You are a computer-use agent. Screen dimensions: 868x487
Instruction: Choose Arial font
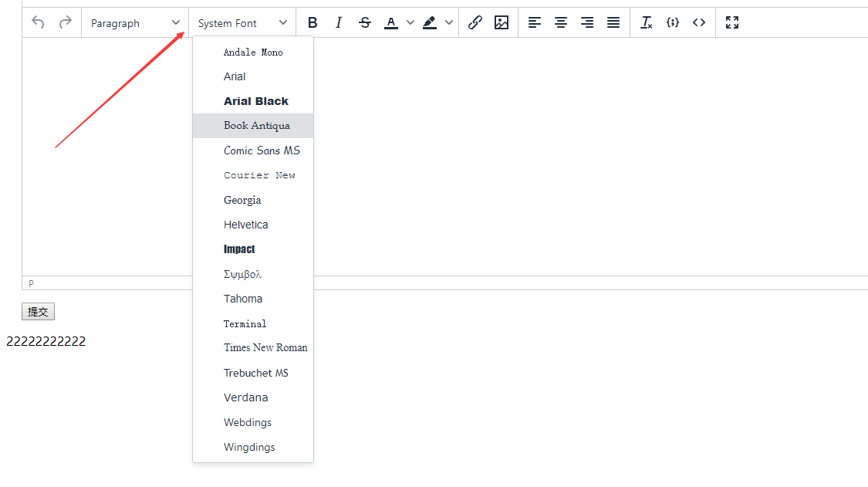point(253,76)
